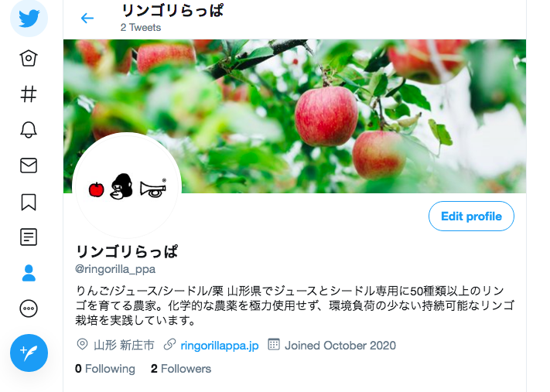Open Lists icon in sidebar
This screenshot has width=550, height=392.
pos(29,237)
